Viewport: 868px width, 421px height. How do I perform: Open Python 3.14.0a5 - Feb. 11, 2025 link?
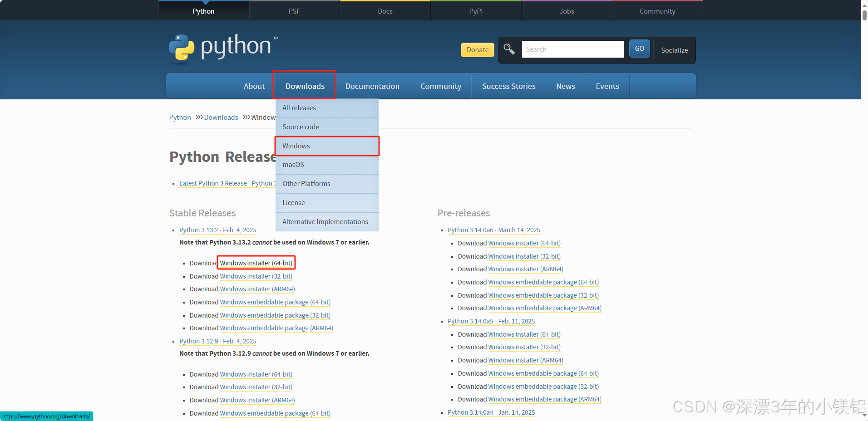point(491,321)
